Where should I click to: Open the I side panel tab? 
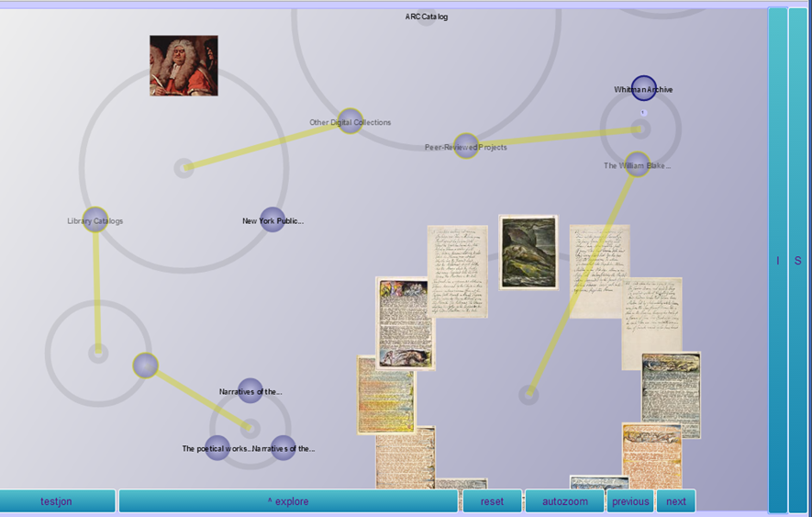tap(778, 260)
